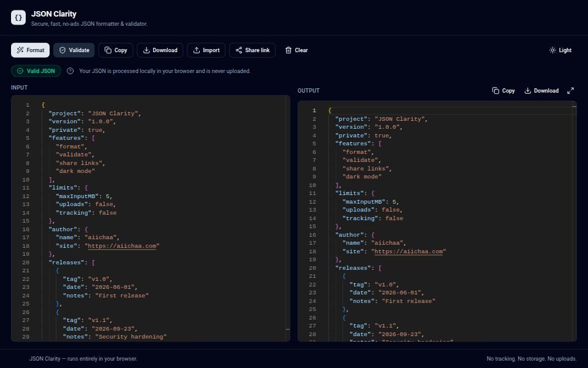Click the "features" line in the input editor
Viewport: 588px width, 368px height.
coord(72,138)
